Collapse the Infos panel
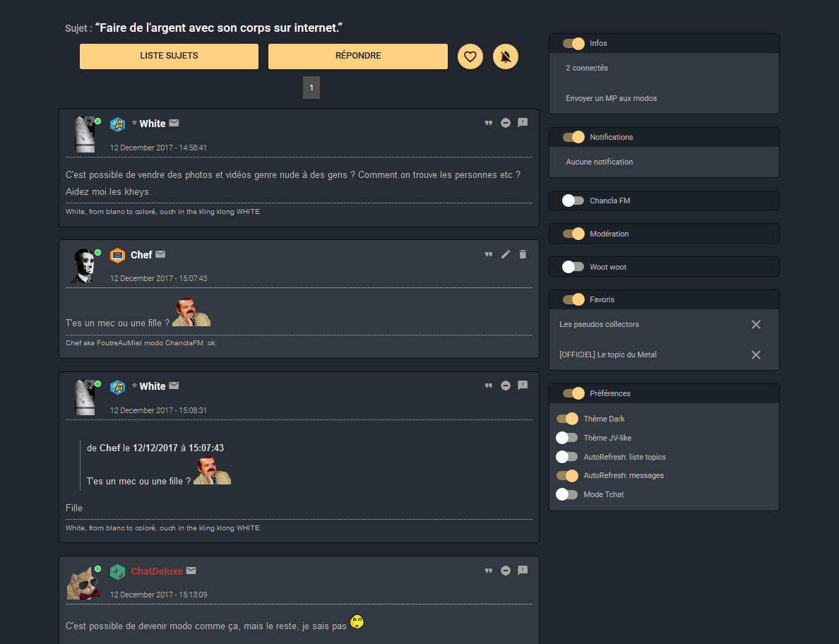 coord(574,43)
